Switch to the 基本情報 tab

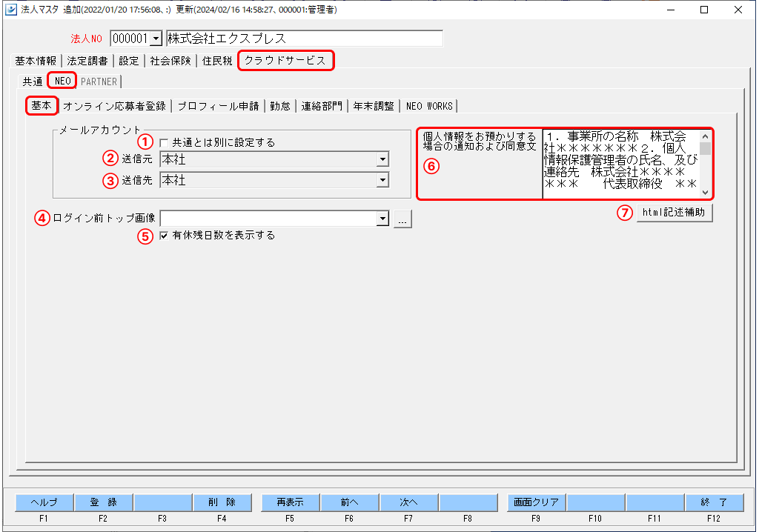click(36, 61)
